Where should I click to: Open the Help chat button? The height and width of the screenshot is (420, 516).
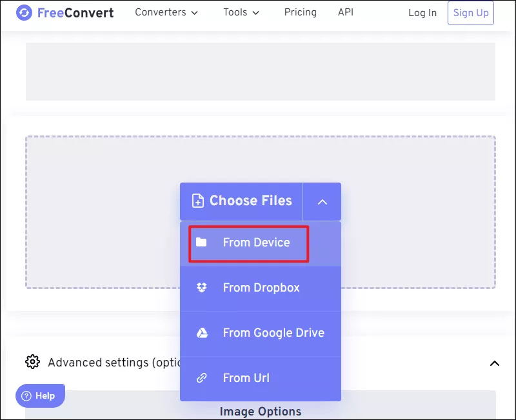(x=40, y=395)
